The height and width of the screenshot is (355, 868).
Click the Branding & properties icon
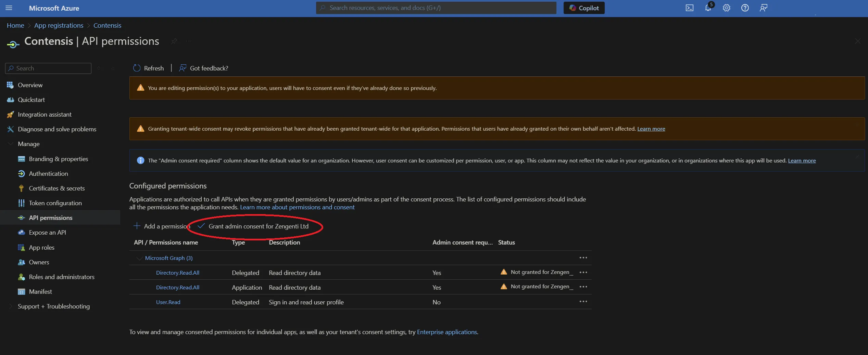click(21, 159)
